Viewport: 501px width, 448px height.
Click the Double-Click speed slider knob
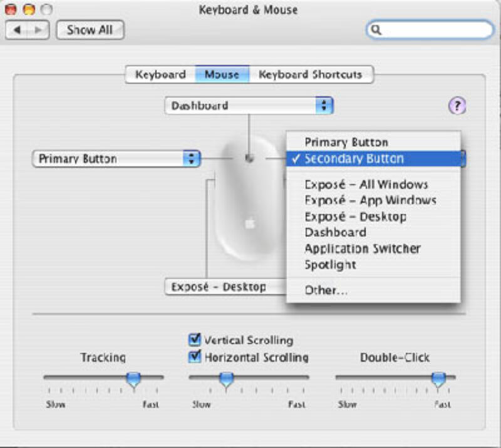coord(438,380)
